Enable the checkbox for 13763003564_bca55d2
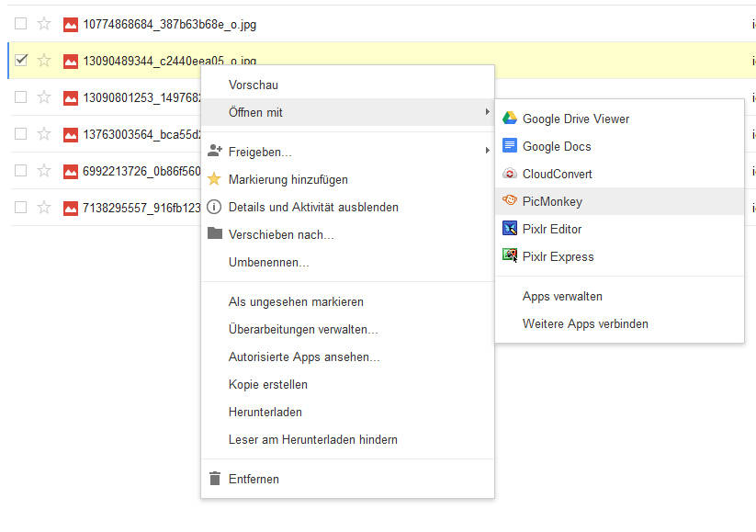756x532 pixels. click(20, 133)
